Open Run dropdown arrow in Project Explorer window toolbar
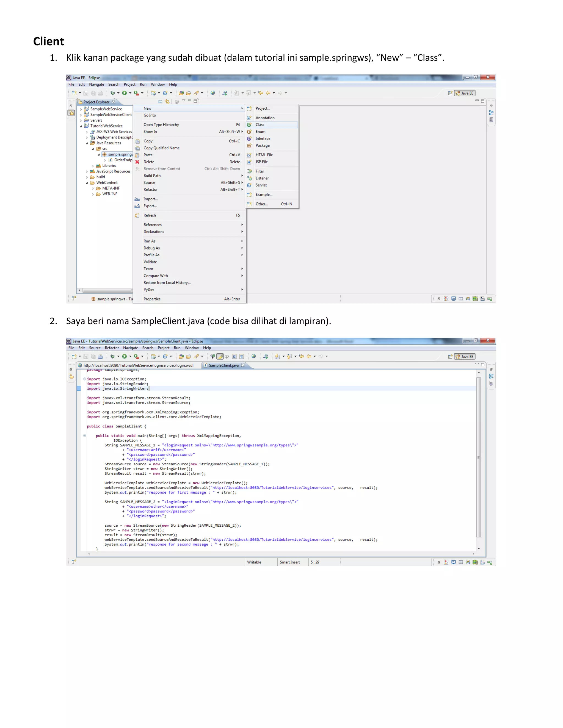Screen dimensions: 563x728 pyautogui.click(x=130, y=93)
